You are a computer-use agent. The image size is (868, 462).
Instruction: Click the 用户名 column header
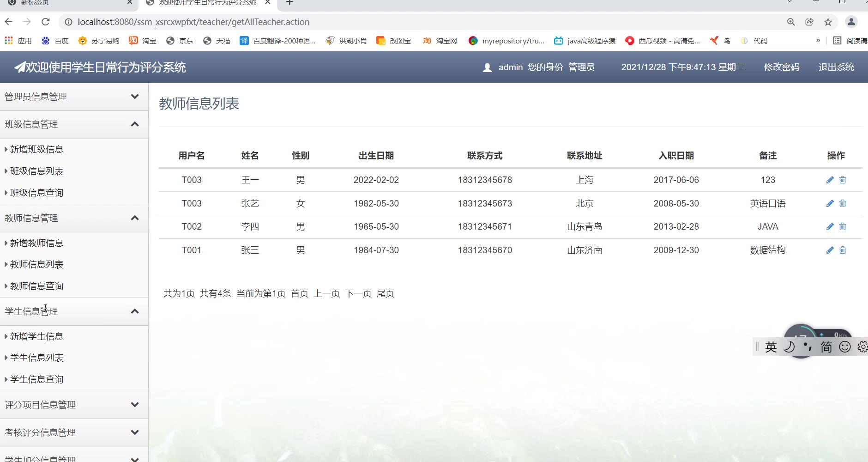point(192,156)
